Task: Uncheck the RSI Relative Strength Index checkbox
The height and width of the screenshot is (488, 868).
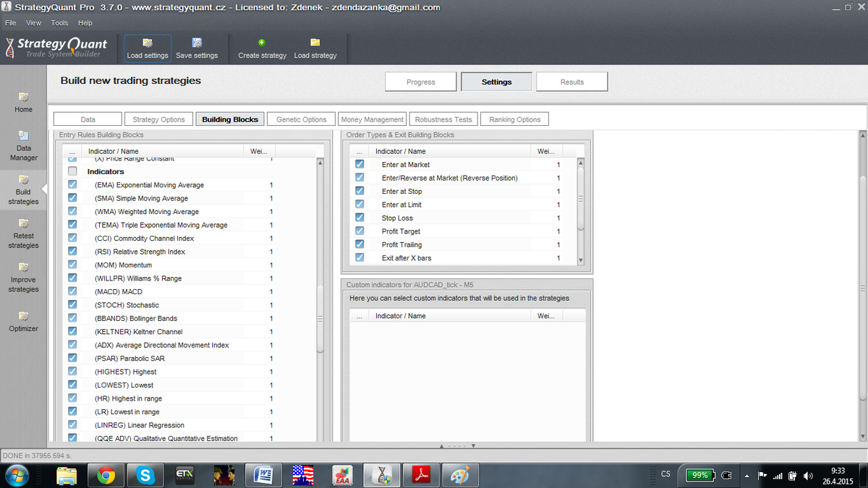Action: click(72, 252)
